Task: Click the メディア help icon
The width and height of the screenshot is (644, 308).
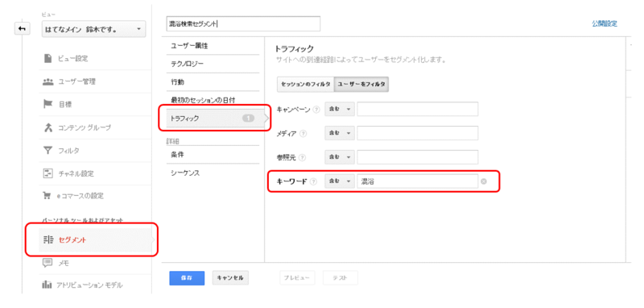Action: tap(303, 134)
